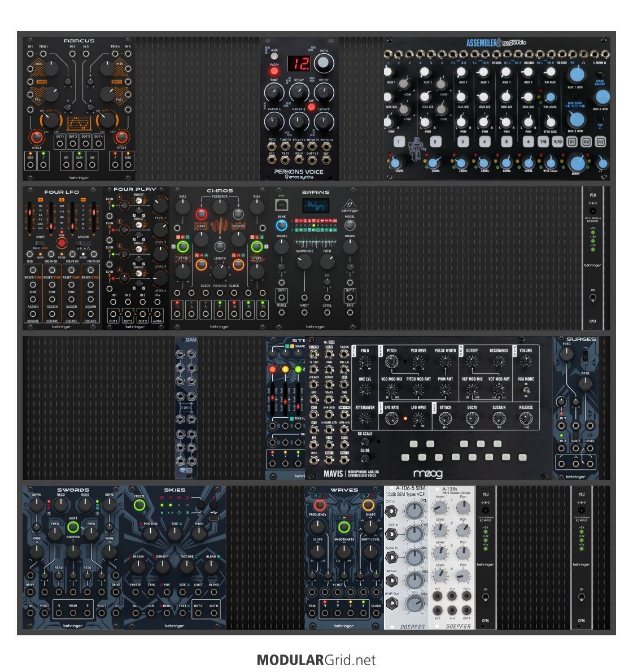
Task: Click the RELEASE knob on Mavis
Action: 526,418
